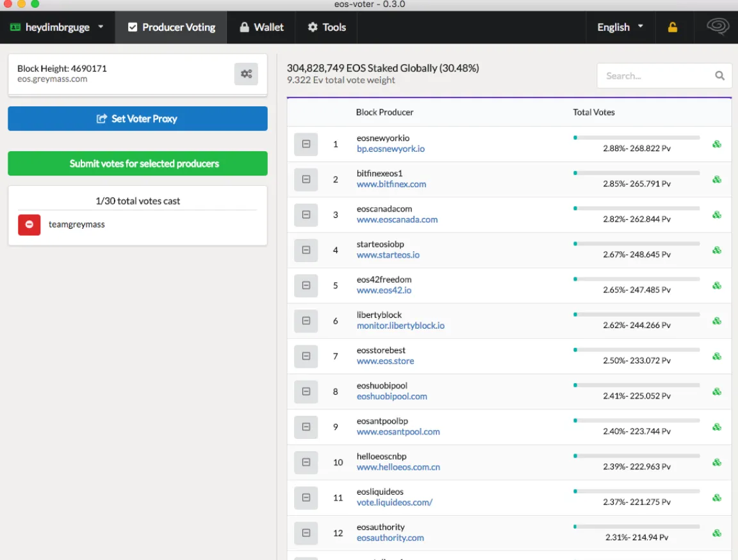Click the green info icon for eosantpoolbp
Image resolution: width=738 pixels, height=560 pixels.
pyautogui.click(x=716, y=427)
